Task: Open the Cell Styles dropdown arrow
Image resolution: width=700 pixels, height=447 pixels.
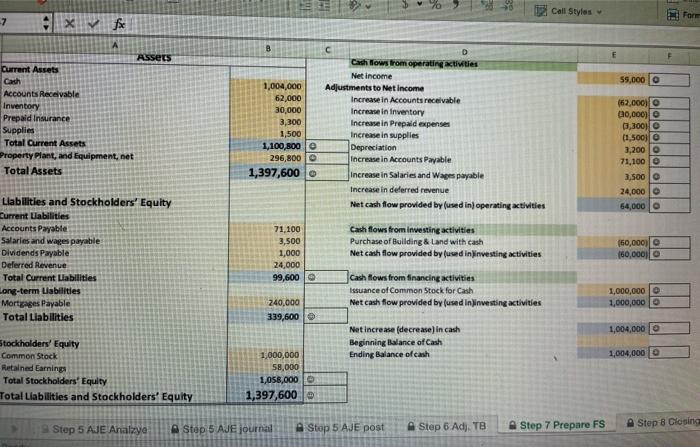Action: click(600, 12)
